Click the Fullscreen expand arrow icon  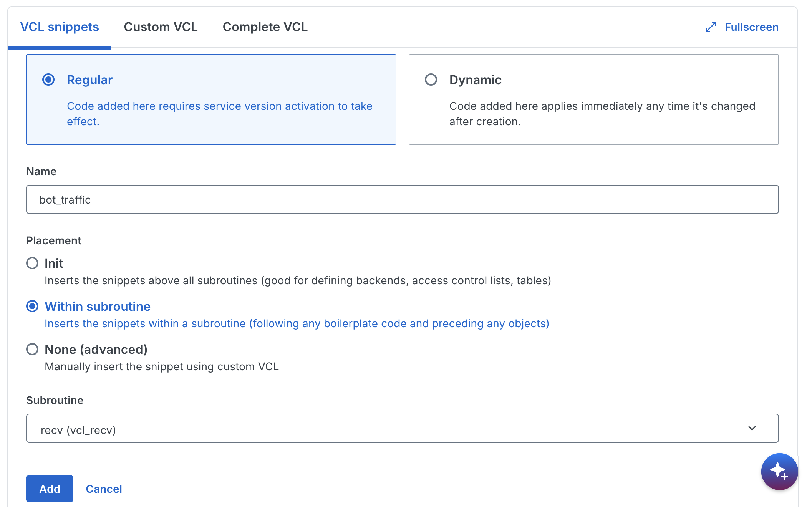pos(711,27)
